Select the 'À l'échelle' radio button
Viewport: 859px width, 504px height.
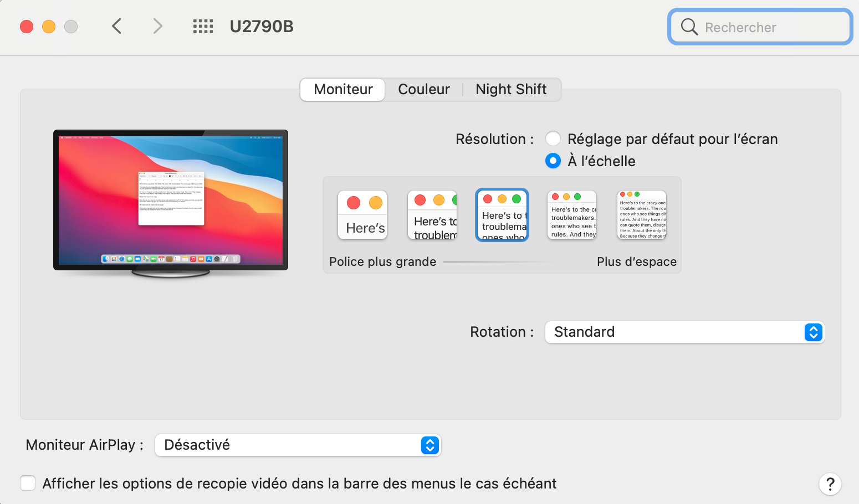pos(553,161)
